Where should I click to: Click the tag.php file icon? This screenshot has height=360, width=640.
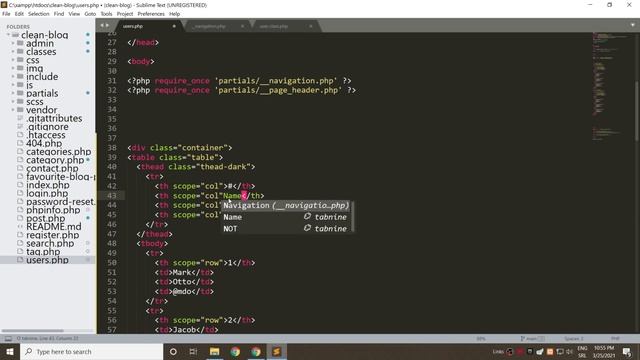(x=20, y=251)
